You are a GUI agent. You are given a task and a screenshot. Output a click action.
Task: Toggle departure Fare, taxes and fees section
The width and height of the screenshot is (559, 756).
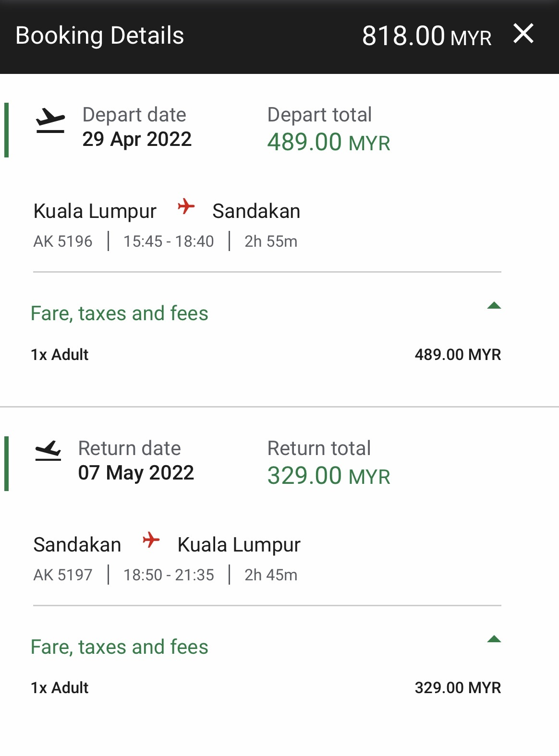[120, 313]
